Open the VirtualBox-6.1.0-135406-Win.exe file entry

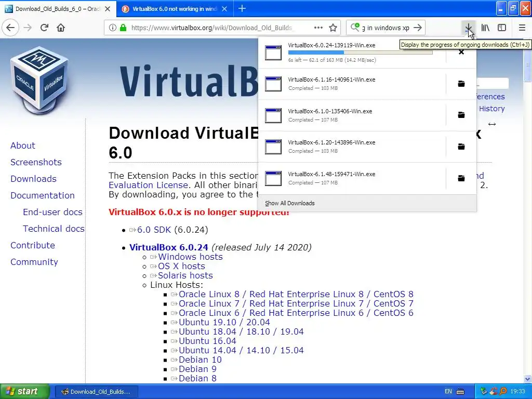click(352, 115)
